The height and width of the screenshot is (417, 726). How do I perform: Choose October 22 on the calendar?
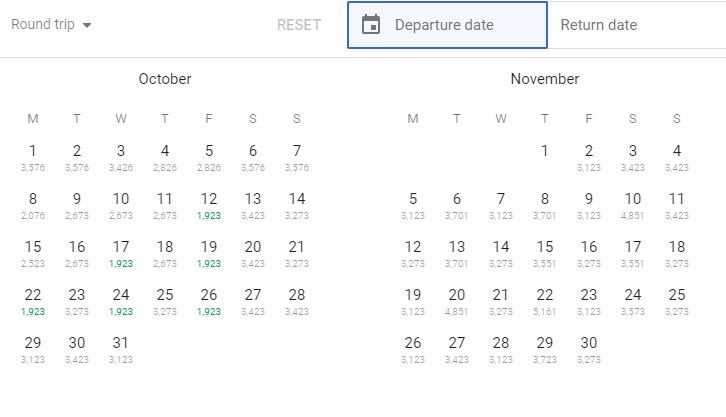coord(33,300)
